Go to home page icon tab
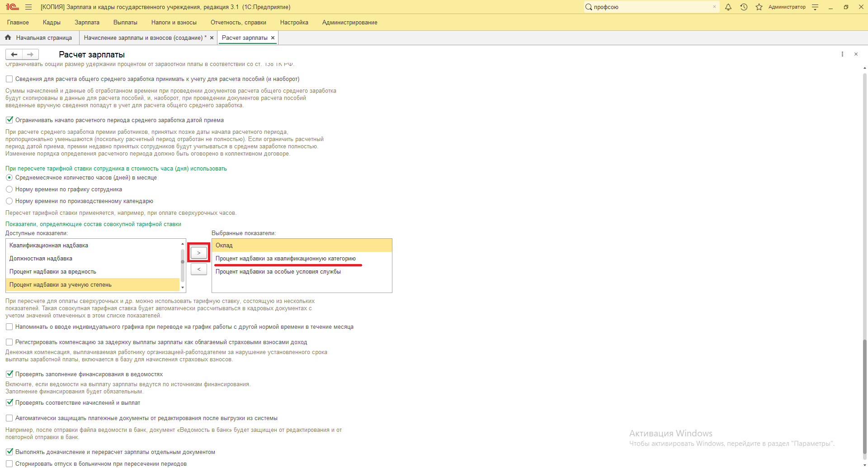This screenshot has height=468, width=868. pos(8,38)
